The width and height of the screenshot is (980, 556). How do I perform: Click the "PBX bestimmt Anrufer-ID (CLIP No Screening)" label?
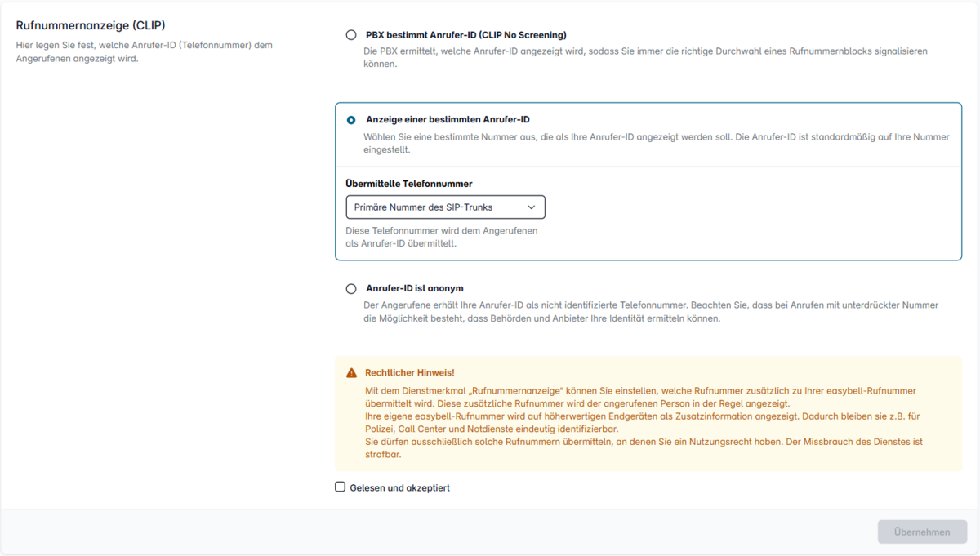[465, 35]
